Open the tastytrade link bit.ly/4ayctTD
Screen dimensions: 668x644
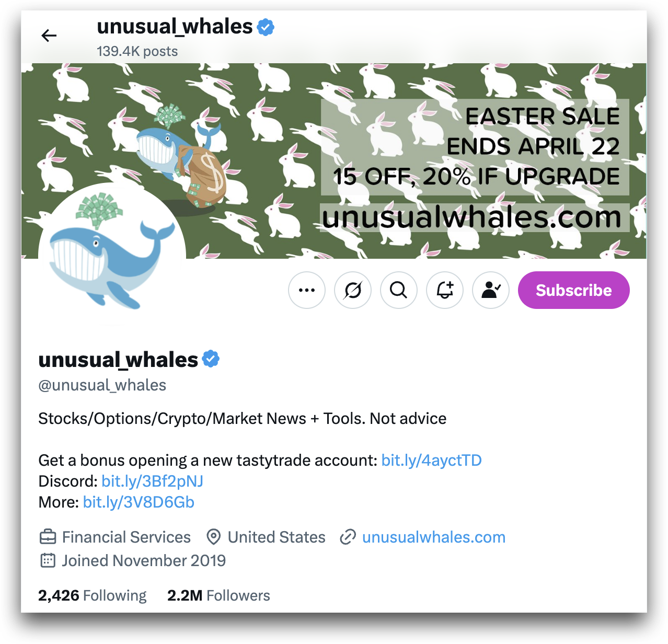pyautogui.click(x=432, y=461)
